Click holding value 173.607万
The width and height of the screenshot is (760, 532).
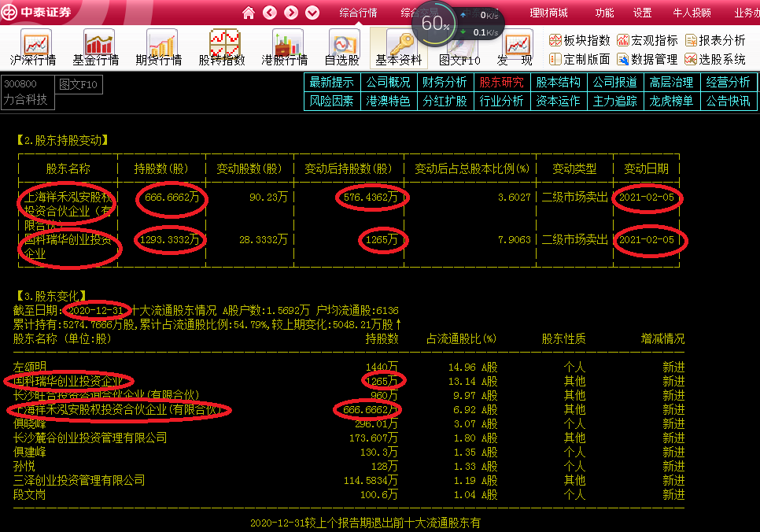[374, 438]
